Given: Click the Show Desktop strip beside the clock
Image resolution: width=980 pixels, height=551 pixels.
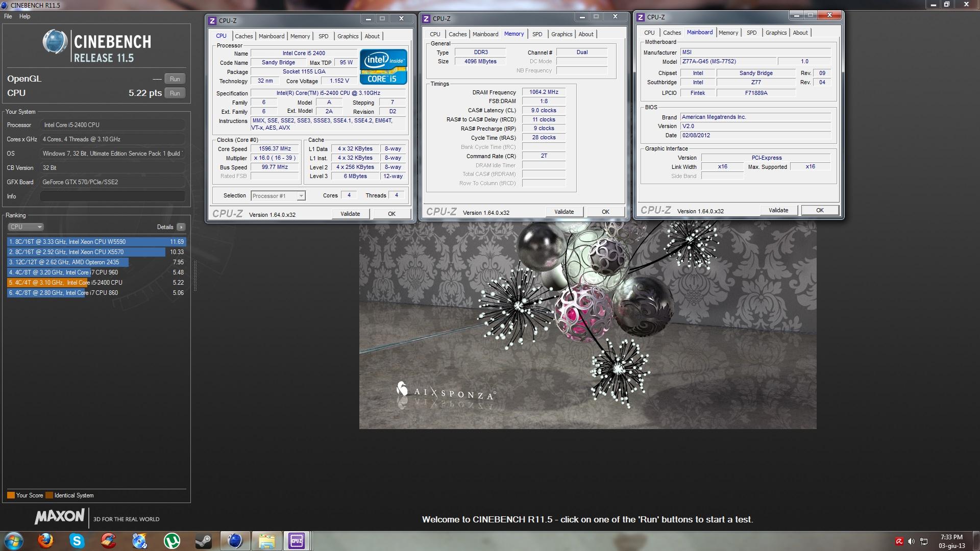Looking at the screenshot, I should tap(976, 541).
